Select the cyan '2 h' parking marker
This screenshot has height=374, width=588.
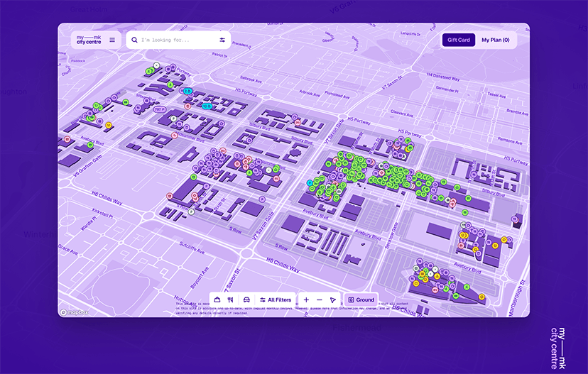tap(187, 91)
